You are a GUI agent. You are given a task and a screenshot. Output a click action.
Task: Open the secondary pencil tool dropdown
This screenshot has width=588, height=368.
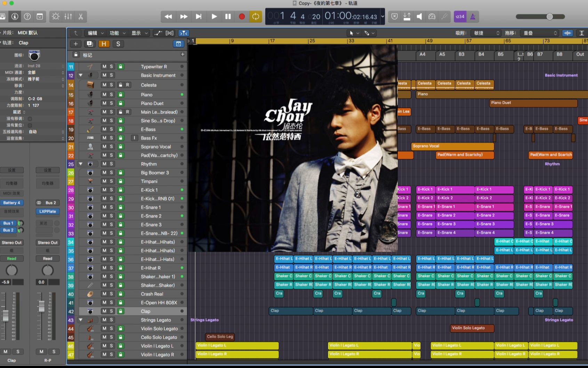369,33
